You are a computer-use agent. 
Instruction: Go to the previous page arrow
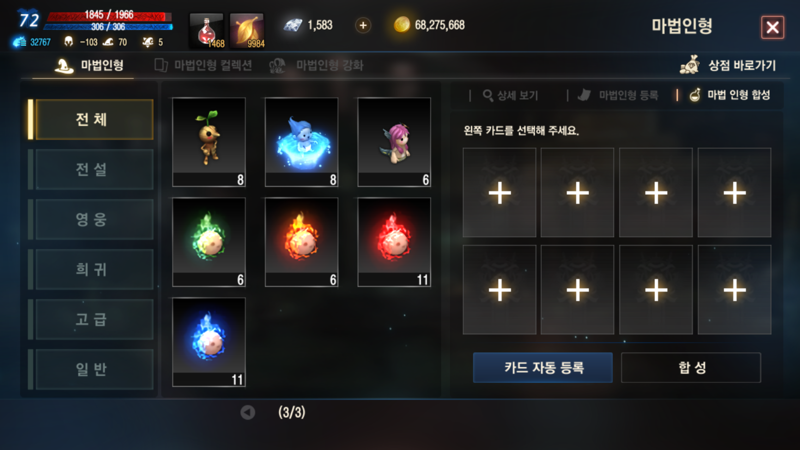point(247,412)
